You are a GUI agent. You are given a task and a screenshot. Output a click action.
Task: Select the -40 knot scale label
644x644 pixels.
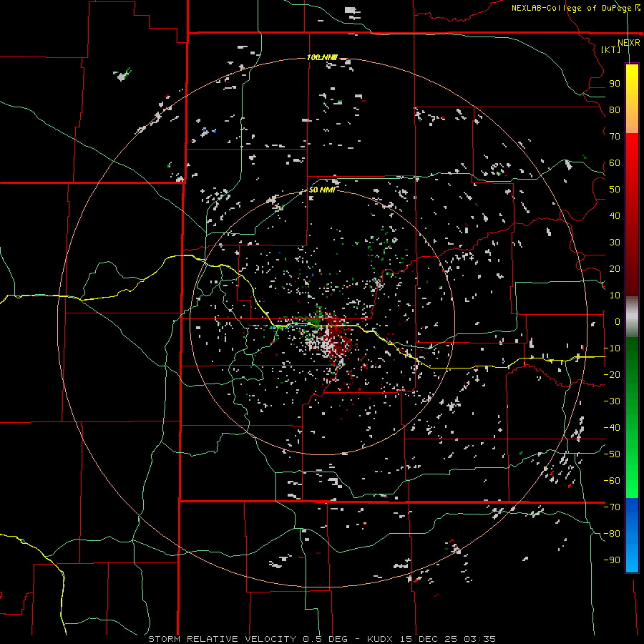point(612,428)
